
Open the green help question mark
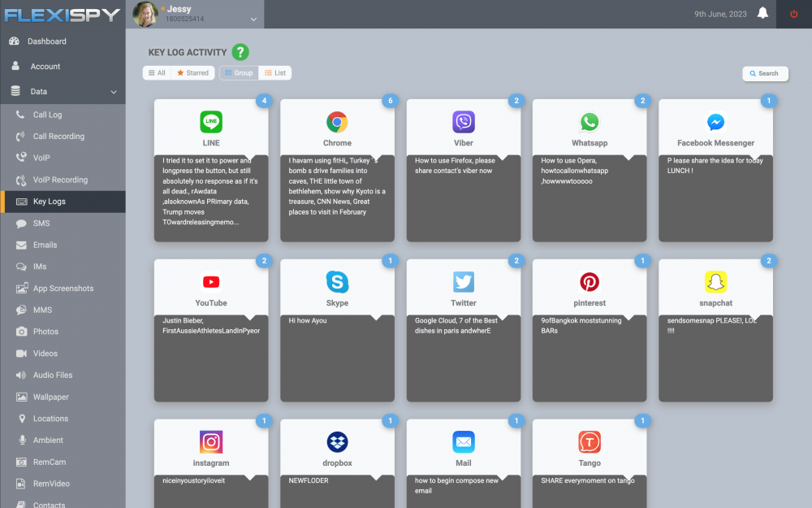click(240, 52)
